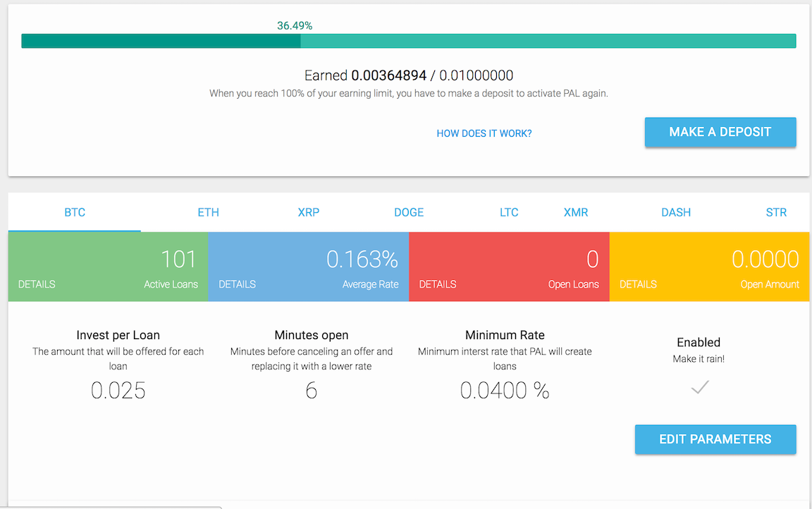Open the HOW DOES IT WORK? link
The height and width of the screenshot is (509, 812).
click(x=484, y=133)
